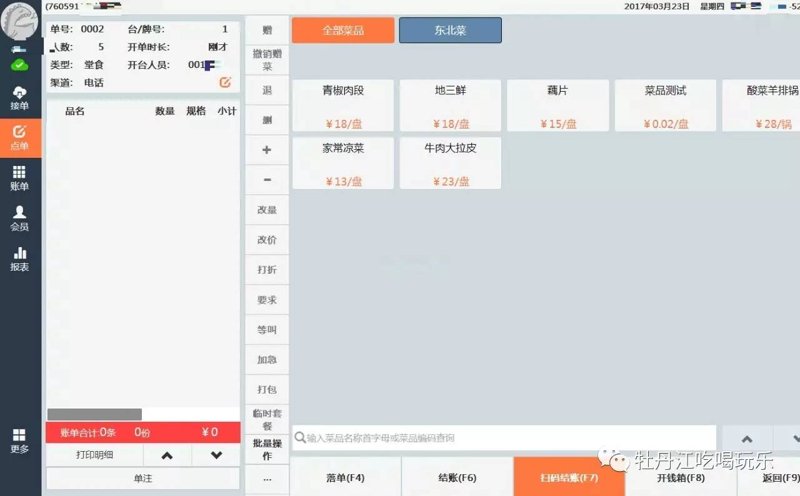Click the green cloud sync status icon
800x496 pixels.
coord(19,65)
